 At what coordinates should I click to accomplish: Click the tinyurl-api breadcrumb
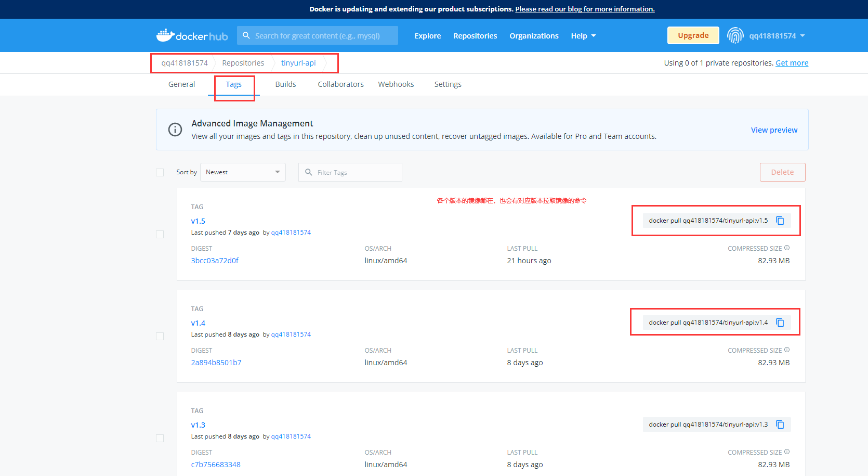pyautogui.click(x=298, y=63)
